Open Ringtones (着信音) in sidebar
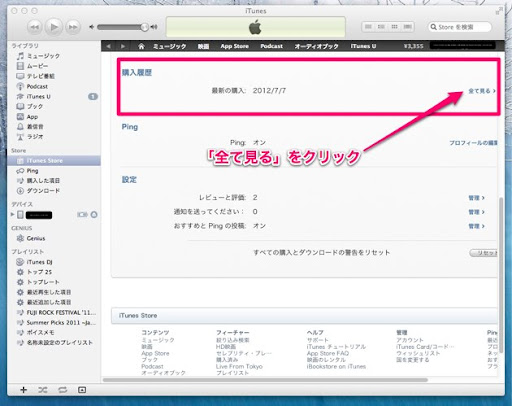Screen dimensions: 512x406 click(35, 127)
